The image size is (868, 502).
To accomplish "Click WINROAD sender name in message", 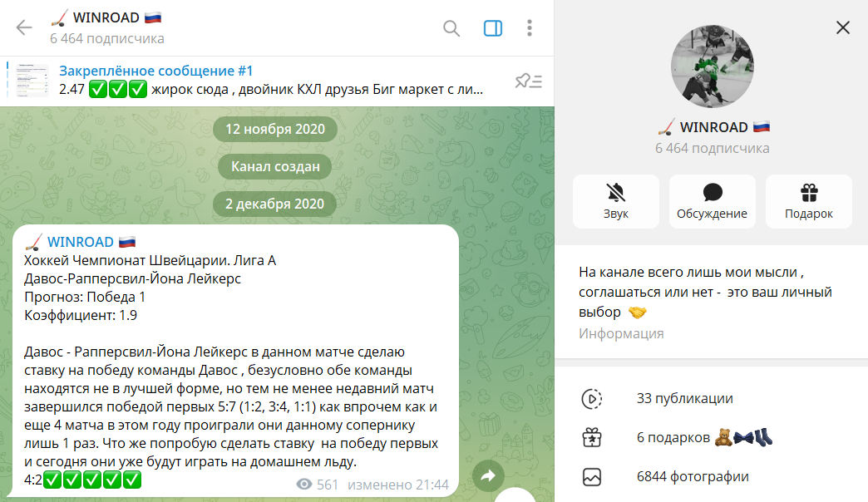I will pyautogui.click(x=81, y=242).
